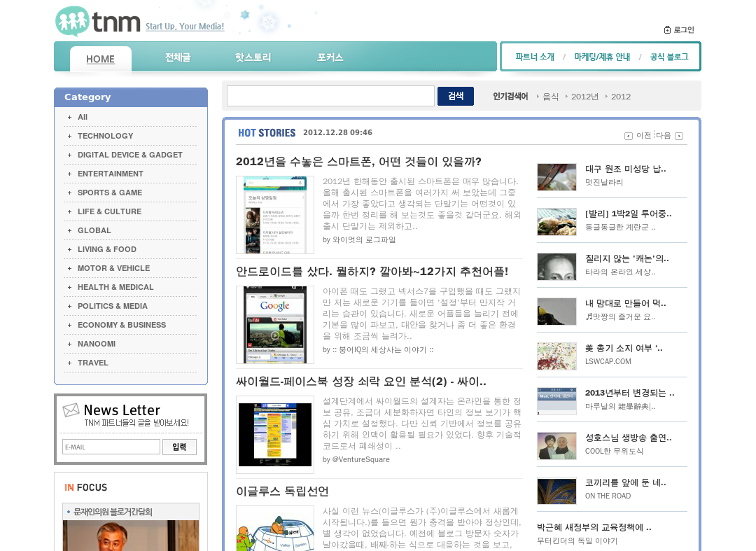Click the 검색 search button
Screen dimensions: 756x551
point(456,96)
